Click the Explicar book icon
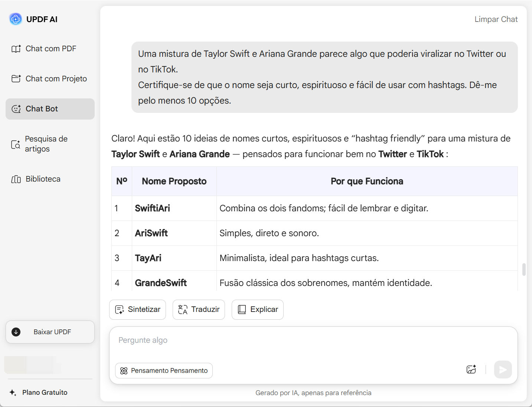Image resolution: width=532 pixels, height=407 pixels. [242, 310]
